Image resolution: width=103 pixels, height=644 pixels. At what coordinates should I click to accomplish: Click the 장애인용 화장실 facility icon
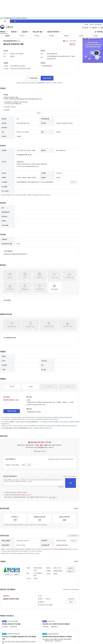(49, 325)
